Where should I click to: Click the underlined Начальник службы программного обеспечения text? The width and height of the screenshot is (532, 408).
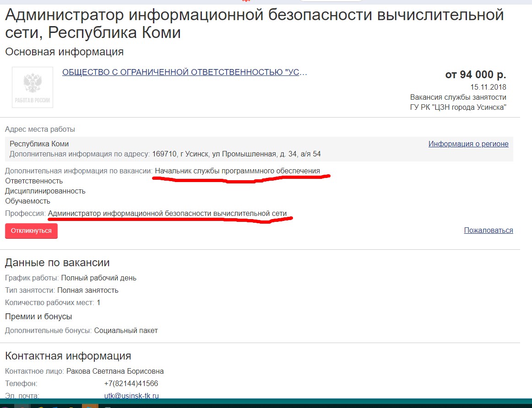pyautogui.click(x=237, y=171)
